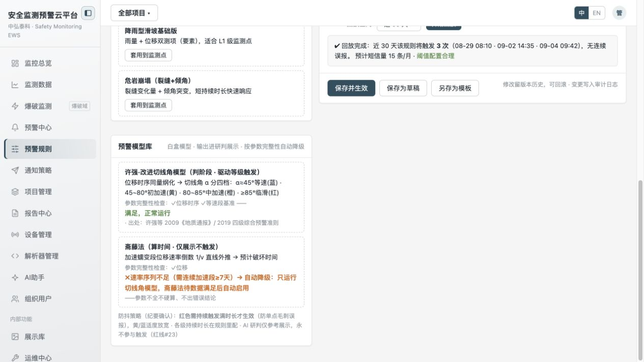
Task: Click the 许强·改进切线角模型 card title
Action: (192, 172)
